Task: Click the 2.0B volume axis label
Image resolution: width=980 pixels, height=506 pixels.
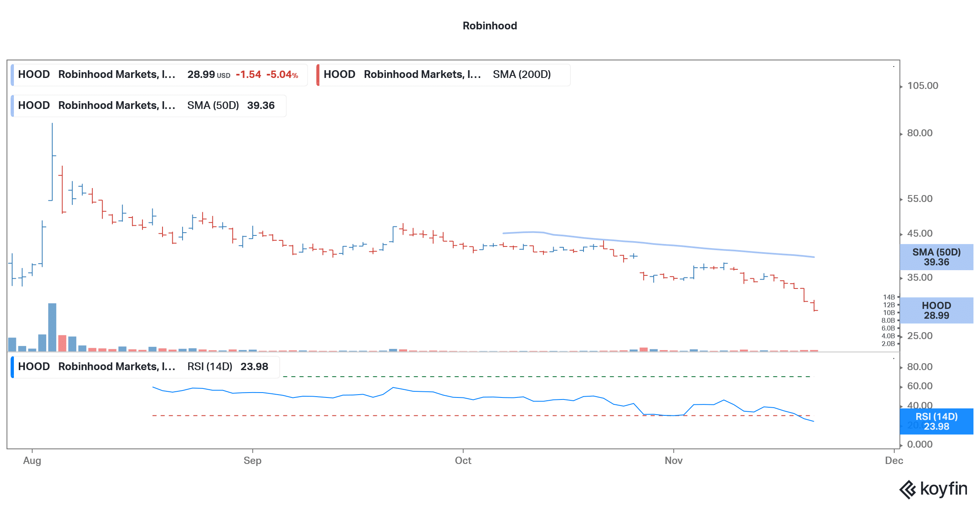Action: [888, 344]
